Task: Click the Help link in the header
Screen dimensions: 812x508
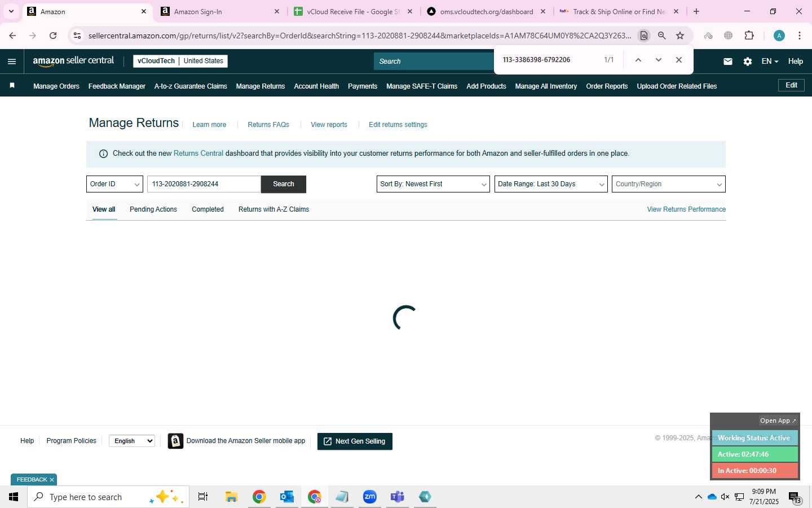Action: (x=796, y=62)
